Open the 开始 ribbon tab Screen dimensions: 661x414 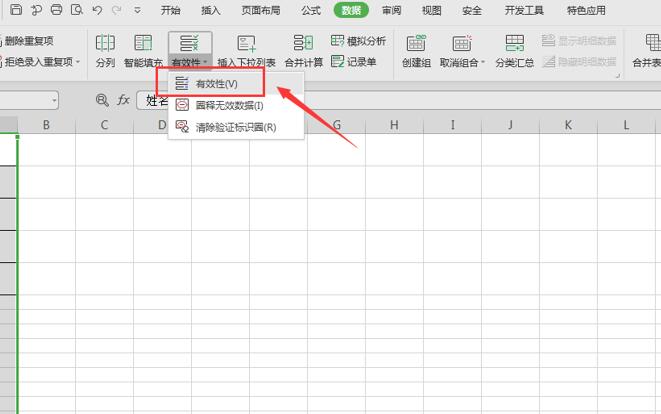pyautogui.click(x=170, y=10)
